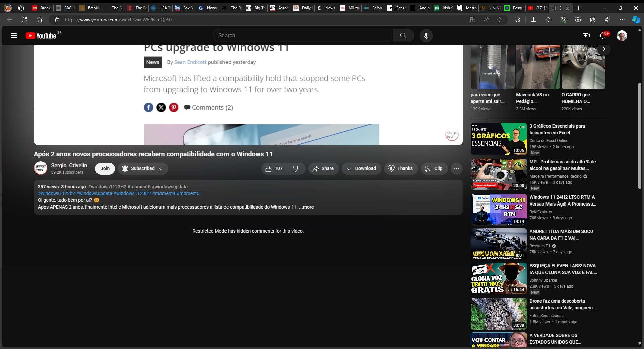The image size is (644, 349).
Task: Click the Pinterest share icon in video
Action: coord(174,107)
